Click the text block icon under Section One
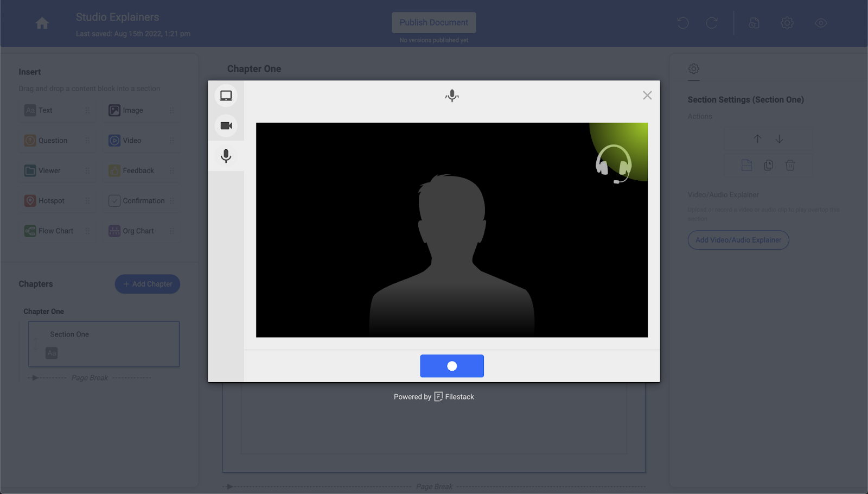The width and height of the screenshot is (868, 494). [52, 353]
